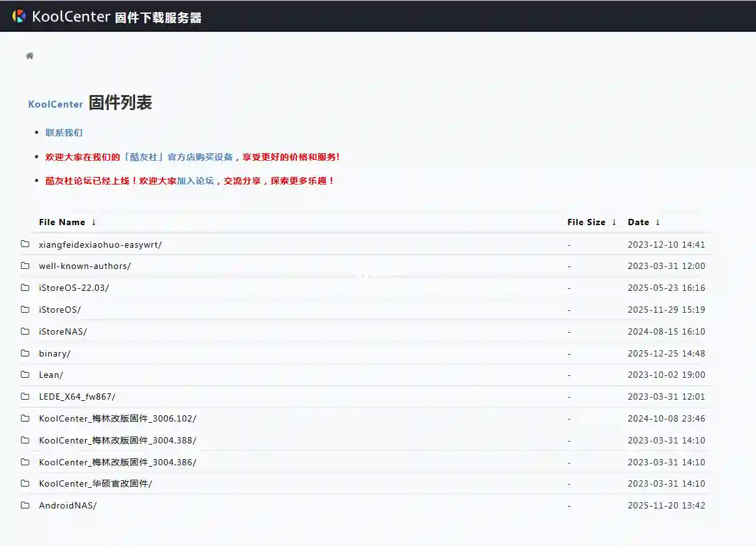Open xiangfeidexiaohuo-easywrt directory
756x546 pixels.
[x=100, y=245]
